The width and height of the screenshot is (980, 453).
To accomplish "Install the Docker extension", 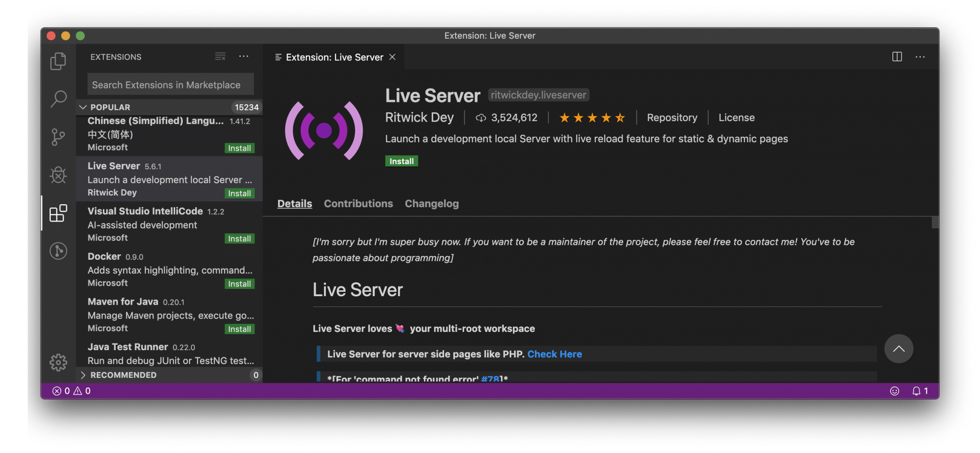I will tap(239, 284).
